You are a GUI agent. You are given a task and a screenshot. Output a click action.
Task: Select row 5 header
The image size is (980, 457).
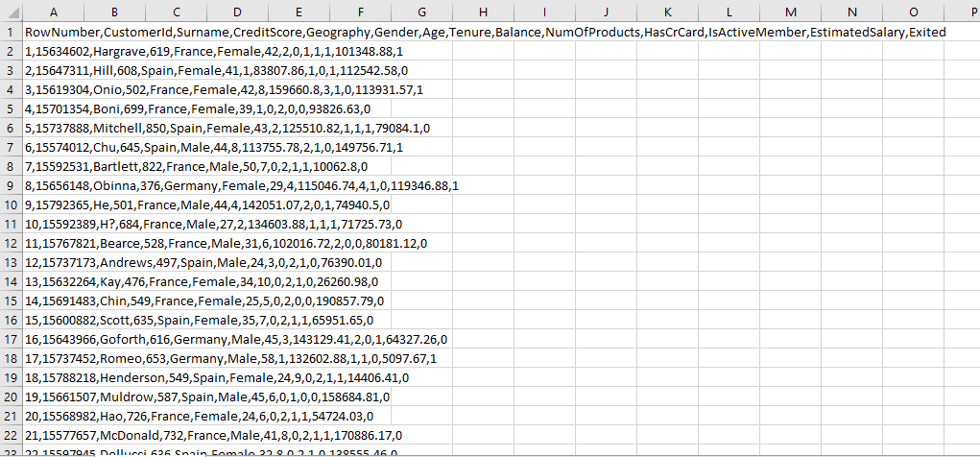[12, 108]
